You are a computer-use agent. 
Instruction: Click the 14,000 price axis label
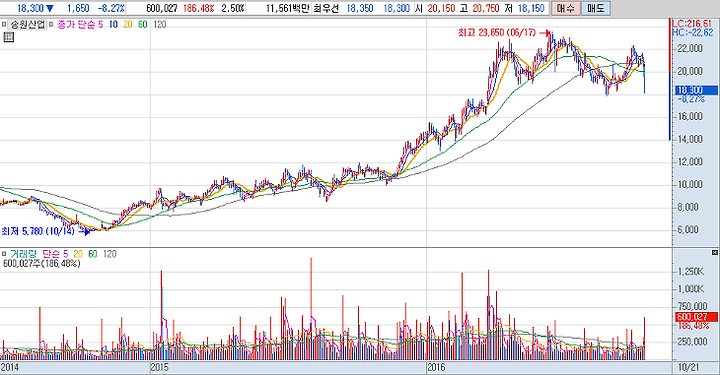690,139
